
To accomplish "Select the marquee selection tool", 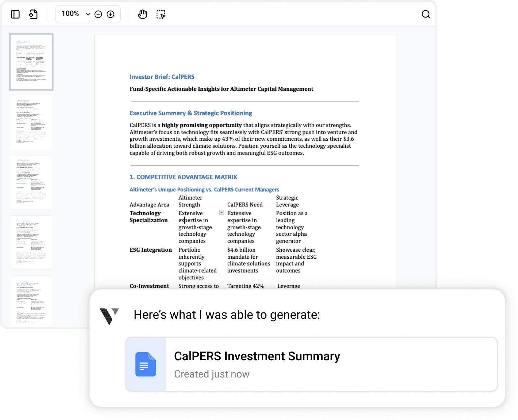I will point(161,14).
